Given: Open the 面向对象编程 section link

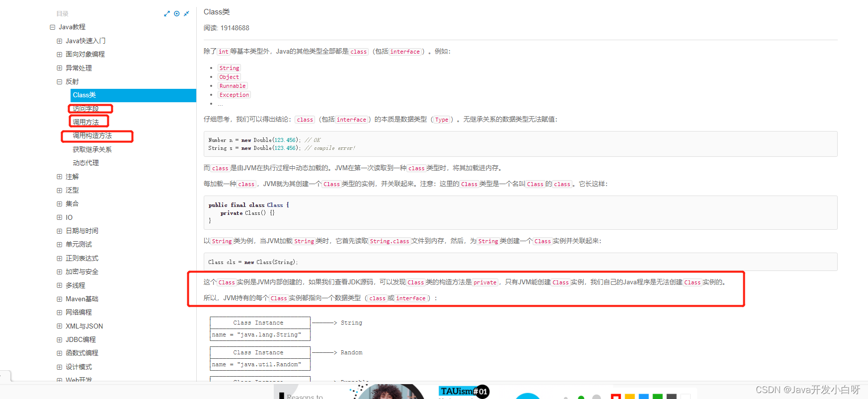Looking at the screenshot, I should click(x=85, y=55).
